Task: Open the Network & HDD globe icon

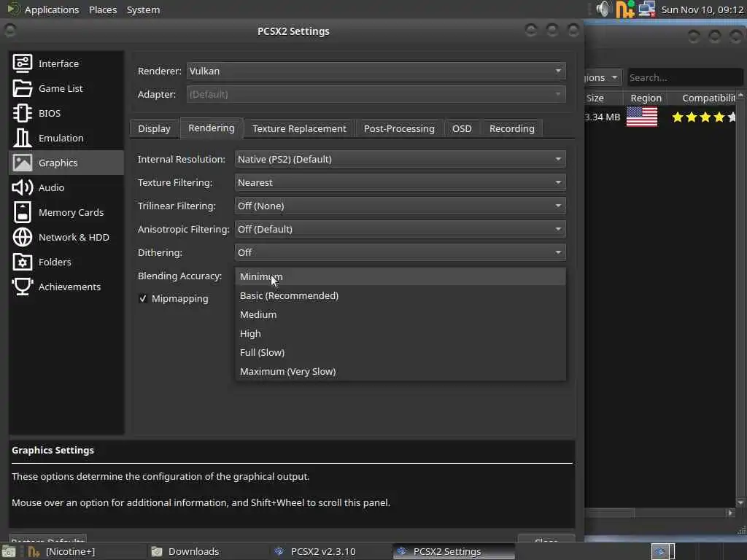Action: pyautogui.click(x=23, y=237)
